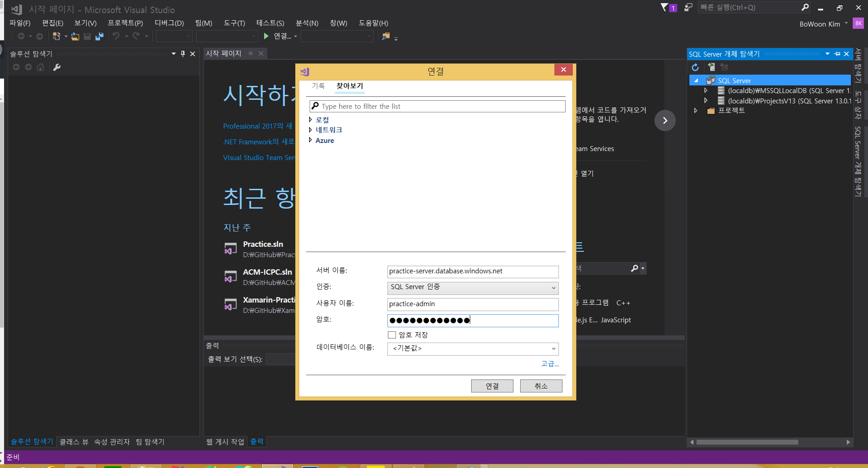Viewport: 868px width, 468px height.
Task: Switch to the 팀 탐색기 tab
Action: click(x=150, y=442)
